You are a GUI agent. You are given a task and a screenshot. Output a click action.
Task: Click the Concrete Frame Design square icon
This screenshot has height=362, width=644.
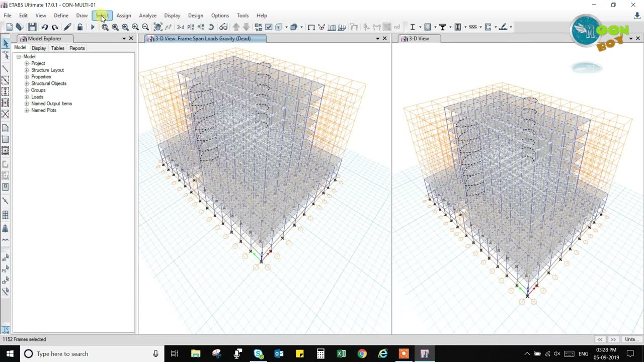pyautogui.click(x=428, y=27)
